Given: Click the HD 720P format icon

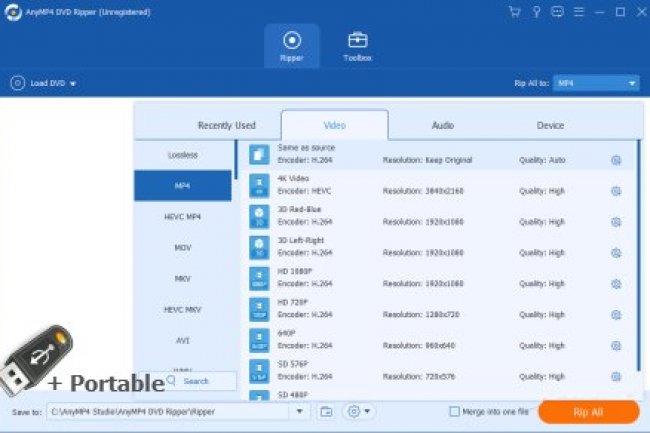Looking at the screenshot, I should pos(259,310).
